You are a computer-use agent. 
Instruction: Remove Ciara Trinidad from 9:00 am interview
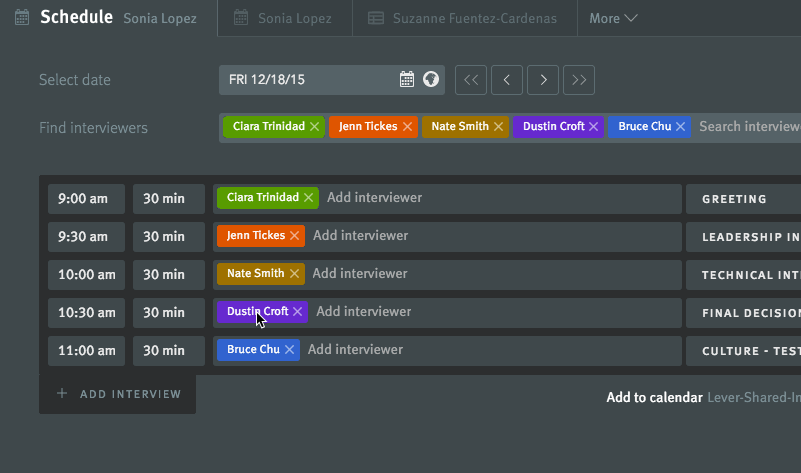[309, 198]
